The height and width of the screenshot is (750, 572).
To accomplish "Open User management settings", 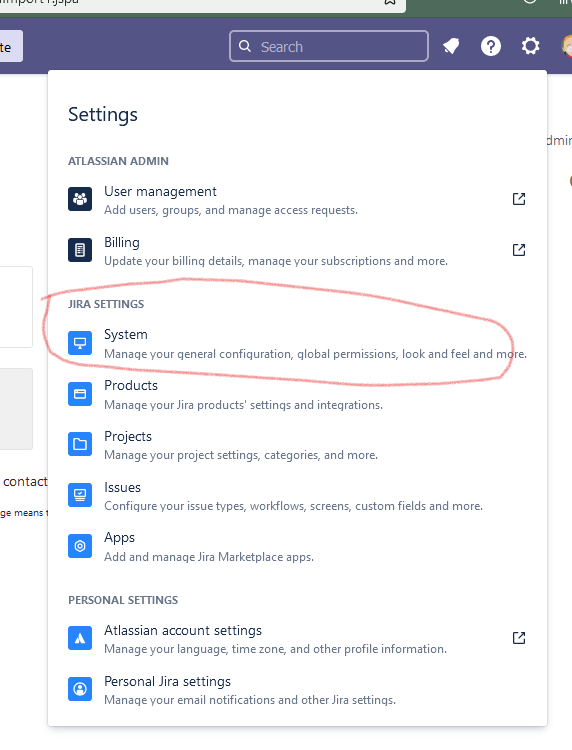I will coord(297,199).
